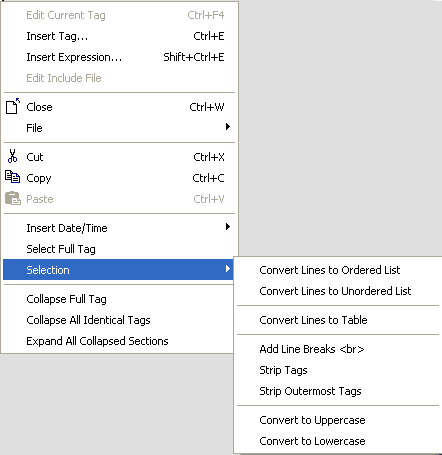Click the Close document icon
The width and height of the screenshot is (442, 455).
(x=13, y=107)
